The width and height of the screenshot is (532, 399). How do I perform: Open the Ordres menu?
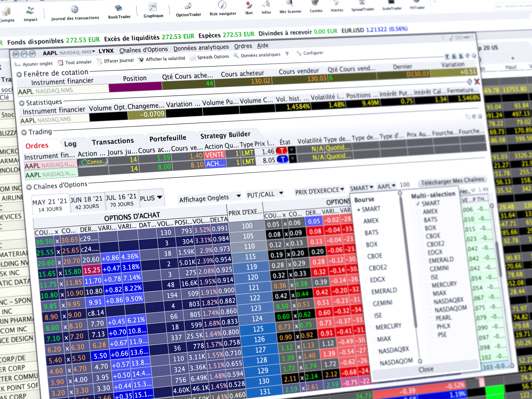click(x=243, y=46)
